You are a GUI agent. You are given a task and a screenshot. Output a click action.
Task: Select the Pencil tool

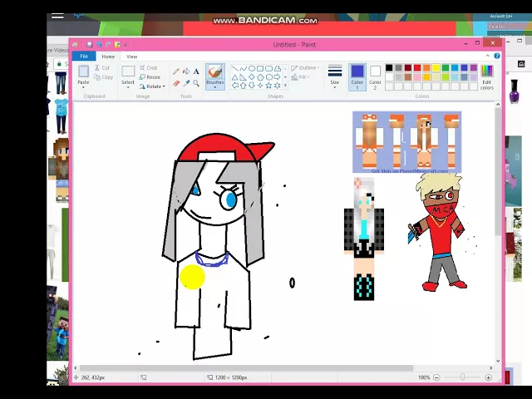pos(175,71)
